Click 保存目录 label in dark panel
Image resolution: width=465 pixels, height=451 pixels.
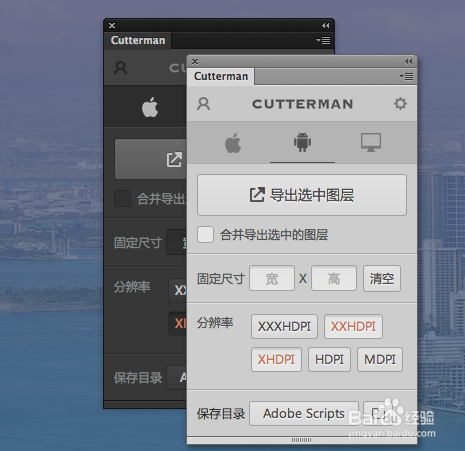point(138,378)
